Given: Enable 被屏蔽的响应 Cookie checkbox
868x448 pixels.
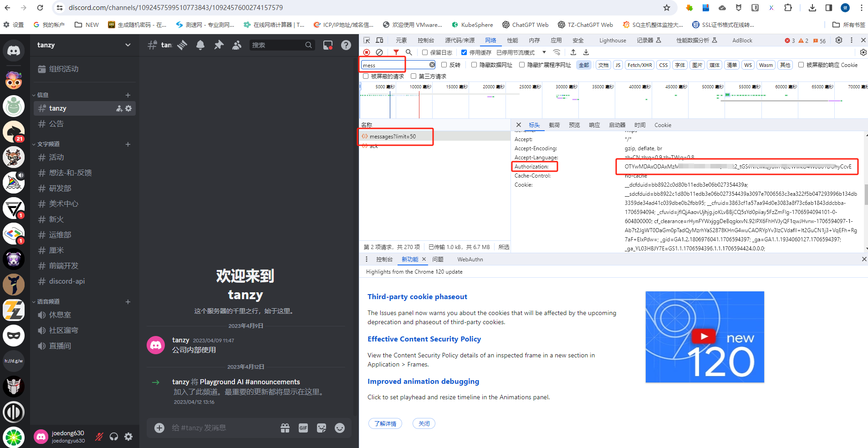Looking at the screenshot, I should pyautogui.click(x=801, y=65).
